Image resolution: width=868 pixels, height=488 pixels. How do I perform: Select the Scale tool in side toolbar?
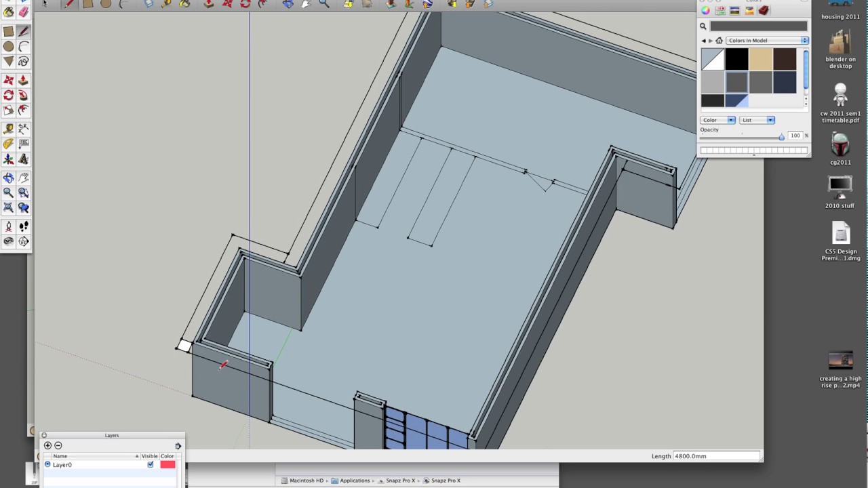click(8, 111)
